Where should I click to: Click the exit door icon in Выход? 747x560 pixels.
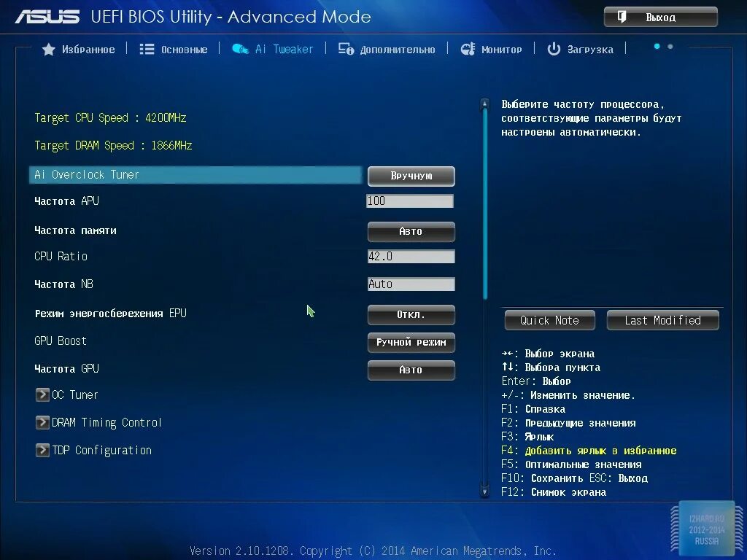tap(622, 17)
